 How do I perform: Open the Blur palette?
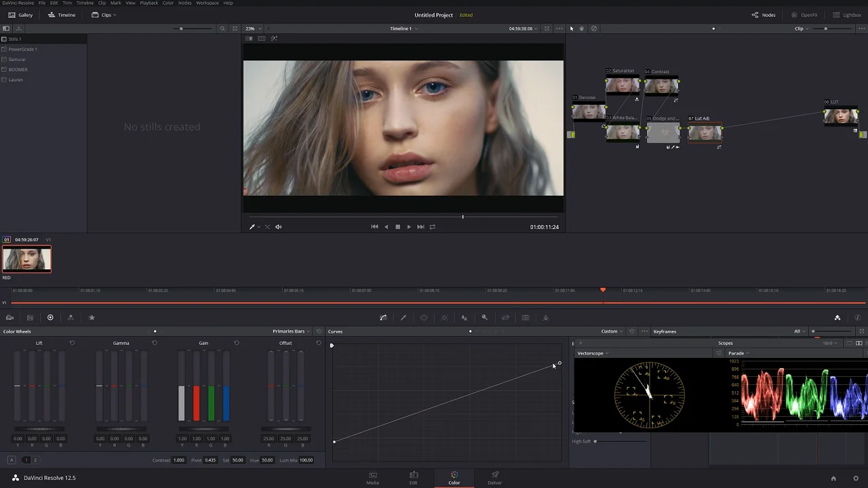click(x=464, y=317)
